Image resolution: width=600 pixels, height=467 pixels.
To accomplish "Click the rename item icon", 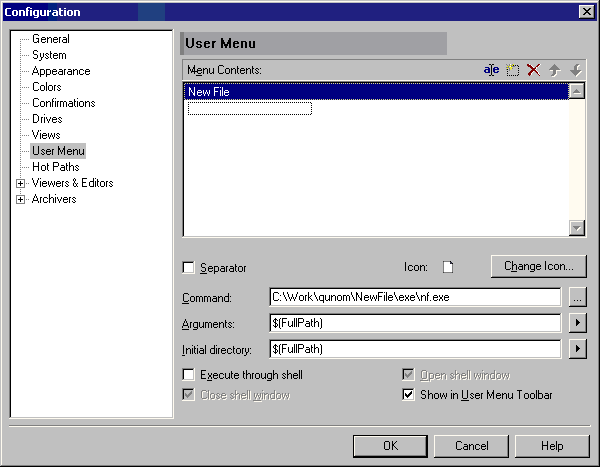I will click(491, 70).
